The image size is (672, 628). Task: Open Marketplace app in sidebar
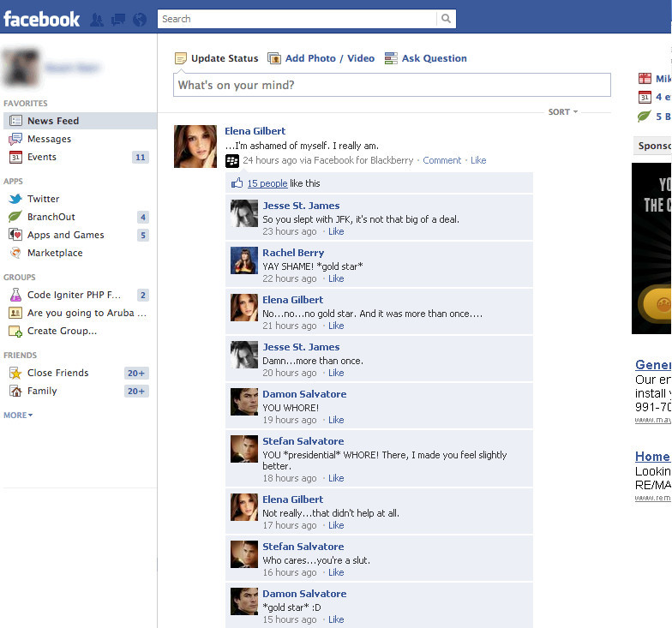coord(55,253)
